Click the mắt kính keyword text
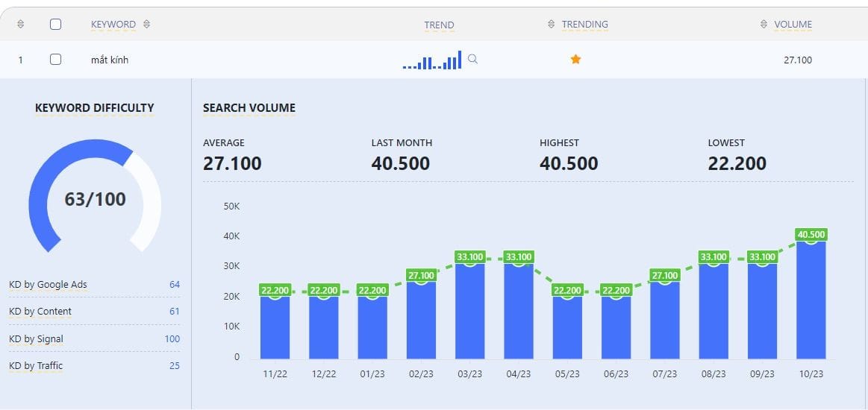This screenshot has width=868, height=410. point(110,60)
